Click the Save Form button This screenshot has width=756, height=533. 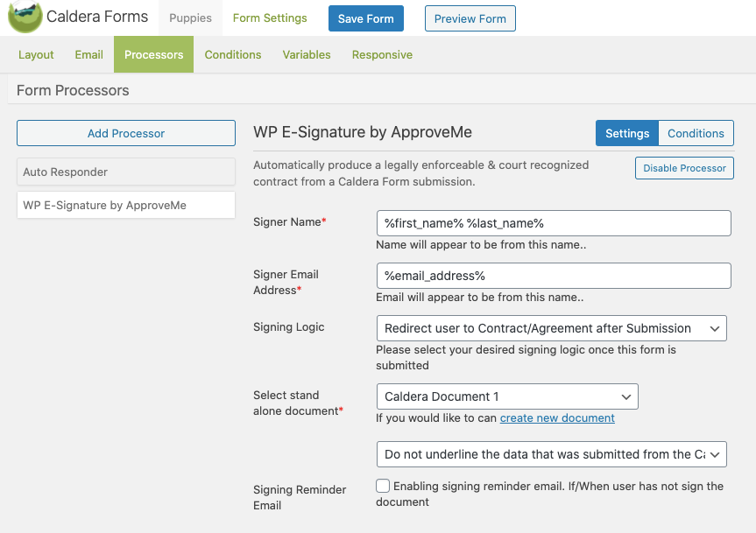pyautogui.click(x=366, y=18)
